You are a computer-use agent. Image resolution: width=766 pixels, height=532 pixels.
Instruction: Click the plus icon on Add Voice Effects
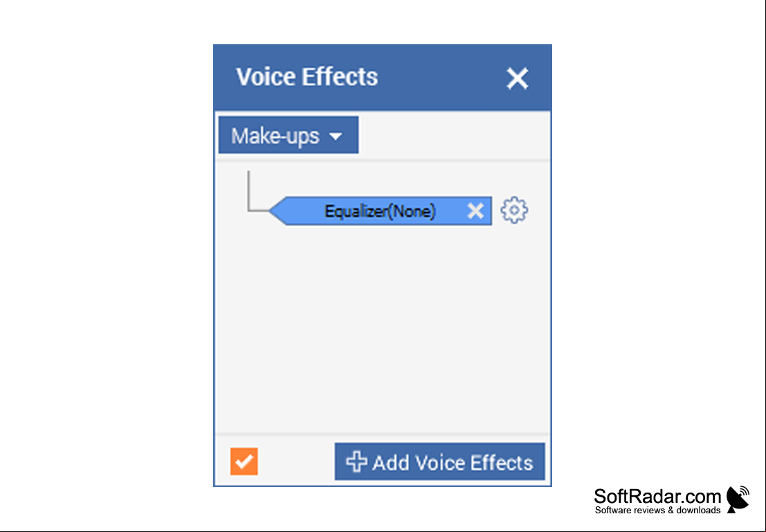[356, 461]
